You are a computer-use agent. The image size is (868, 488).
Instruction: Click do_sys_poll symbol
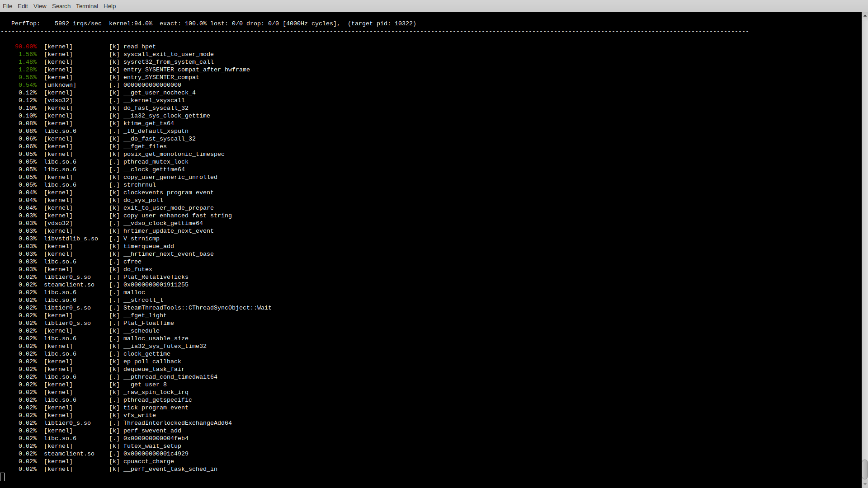coord(143,200)
